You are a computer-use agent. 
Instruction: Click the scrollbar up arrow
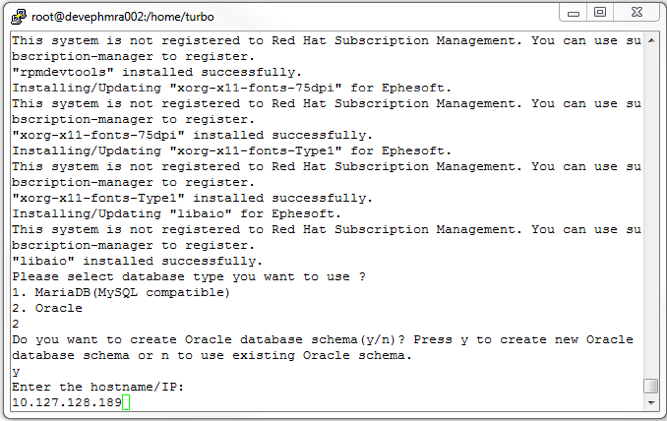click(x=651, y=38)
